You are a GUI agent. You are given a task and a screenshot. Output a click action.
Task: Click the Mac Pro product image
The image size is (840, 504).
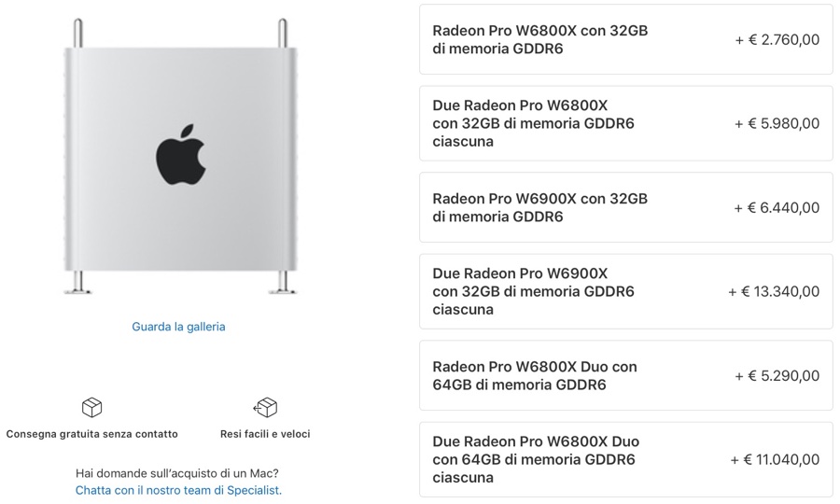pyautogui.click(x=180, y=157)
